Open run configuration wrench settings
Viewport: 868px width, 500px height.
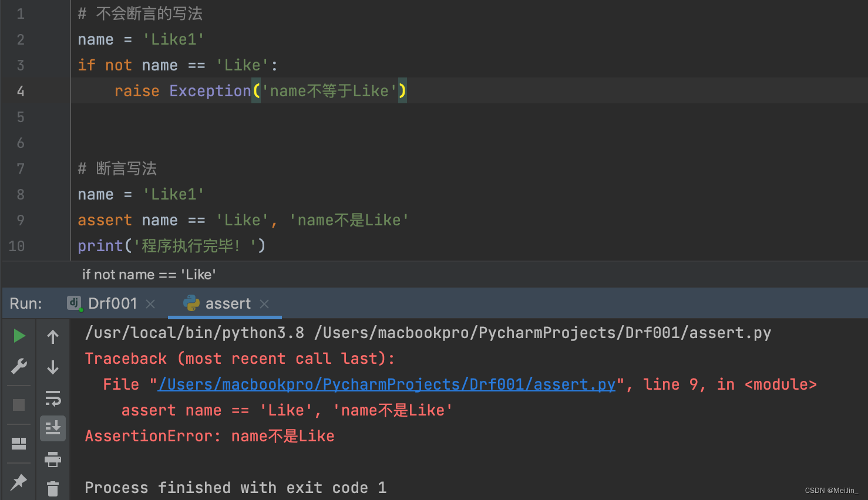(19, 367)
